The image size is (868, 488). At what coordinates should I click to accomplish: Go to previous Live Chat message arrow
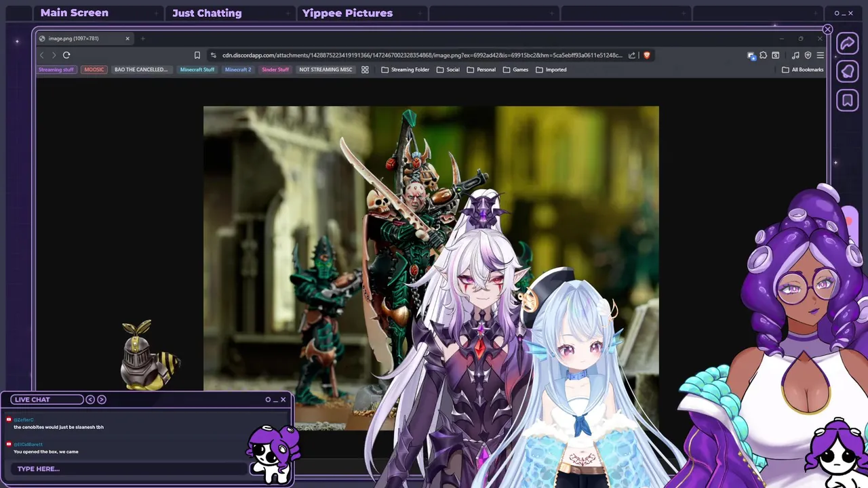[90, 399]
